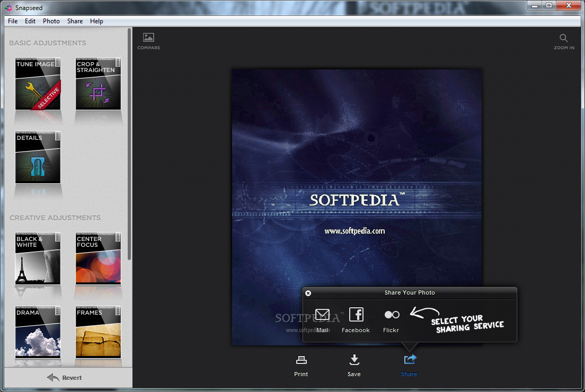Close the Share Your Photo popup
This screenshot has height=392, width=585.
click(x=308, y=293)
